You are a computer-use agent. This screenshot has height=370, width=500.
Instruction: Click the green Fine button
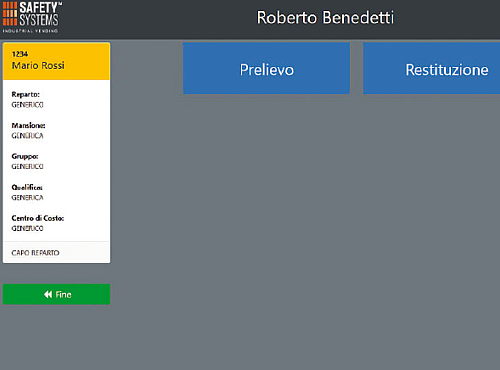tap(56, 294)
